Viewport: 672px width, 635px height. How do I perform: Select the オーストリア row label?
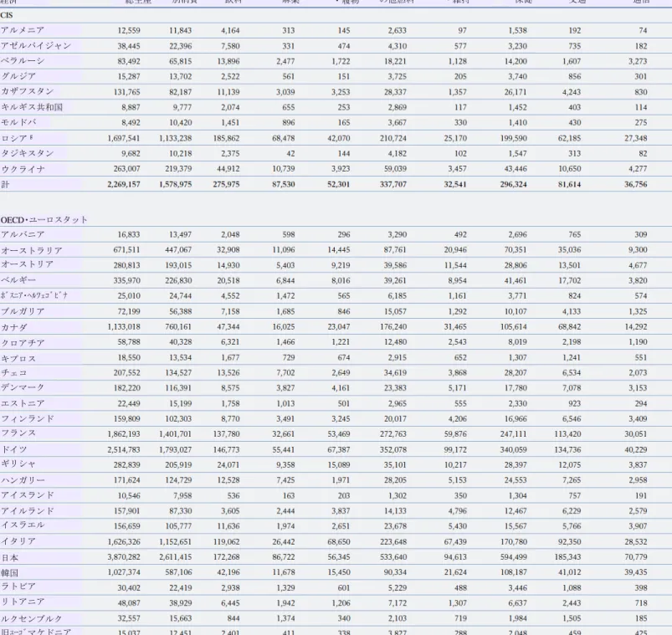pyautogui.click(x=27, y=265)
